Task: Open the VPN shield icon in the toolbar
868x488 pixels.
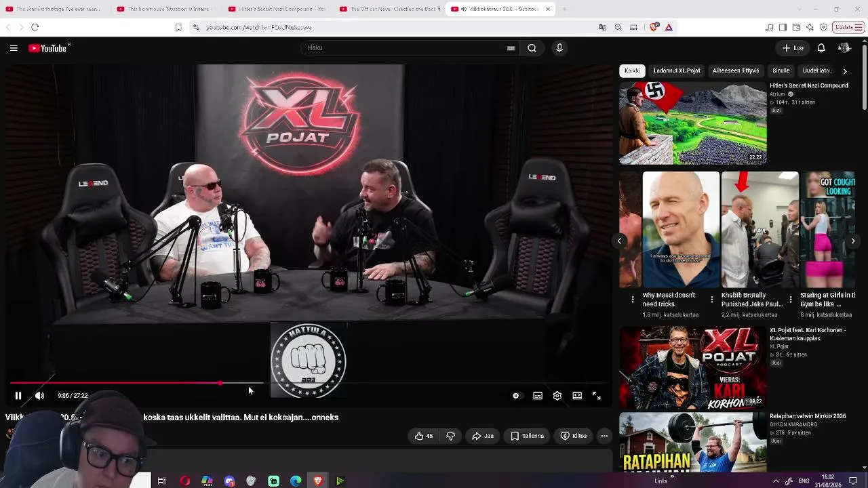Action: [823, 27]
